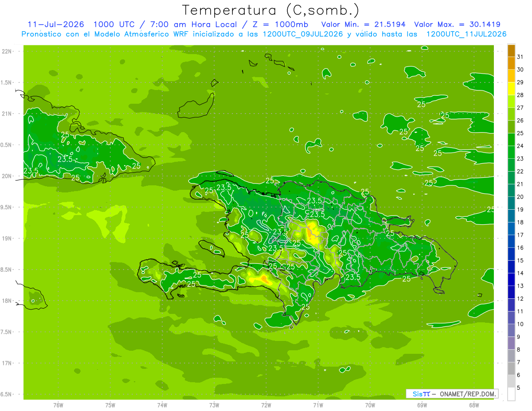
Task: Click the color scale segment between 12 and 13
Action: pyautogui.click(x=511, y=292)
